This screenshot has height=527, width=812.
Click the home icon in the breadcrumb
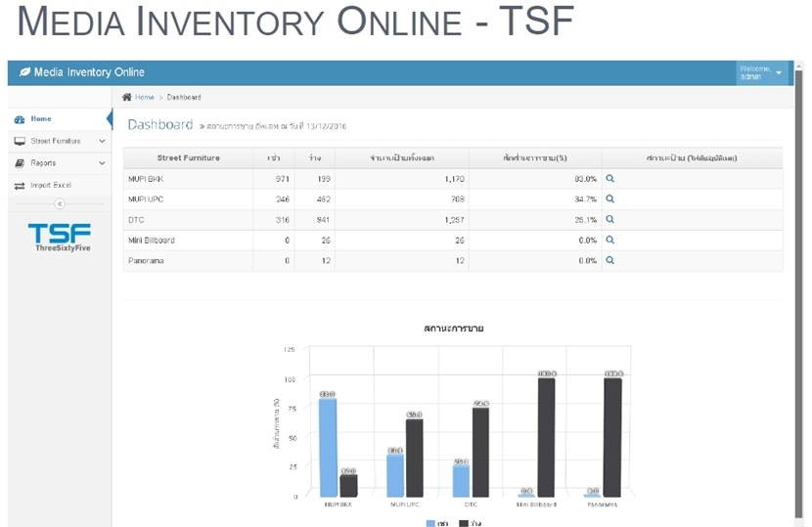point(126,97)
